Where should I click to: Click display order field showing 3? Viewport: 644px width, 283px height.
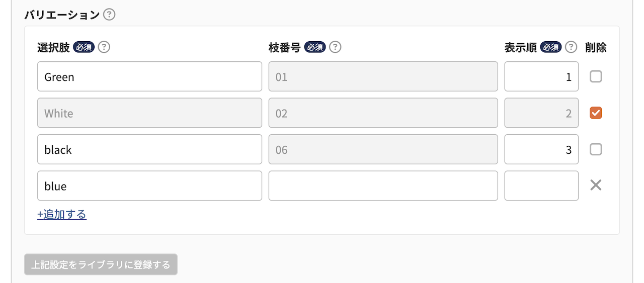tap(541, 149)
